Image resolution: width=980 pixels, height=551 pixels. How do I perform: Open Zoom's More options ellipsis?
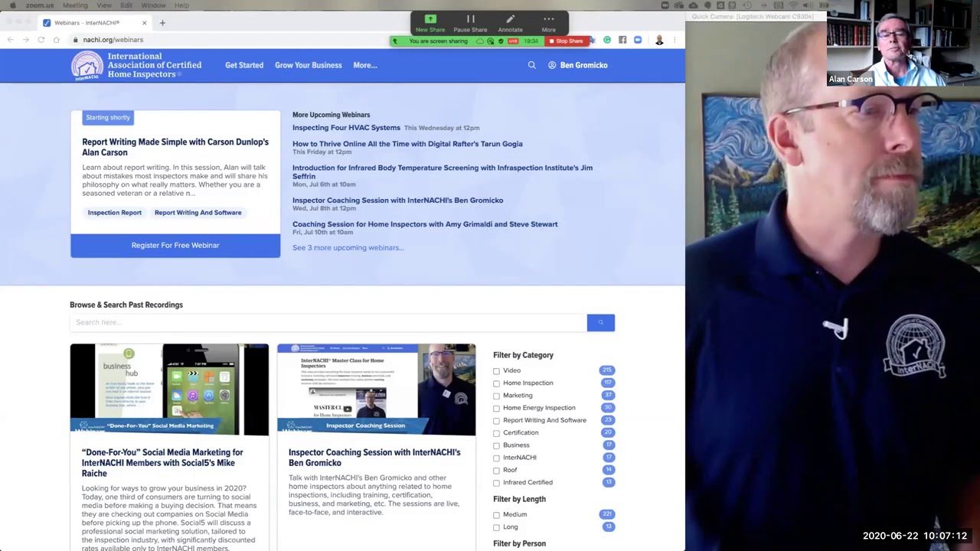[548, 22]
